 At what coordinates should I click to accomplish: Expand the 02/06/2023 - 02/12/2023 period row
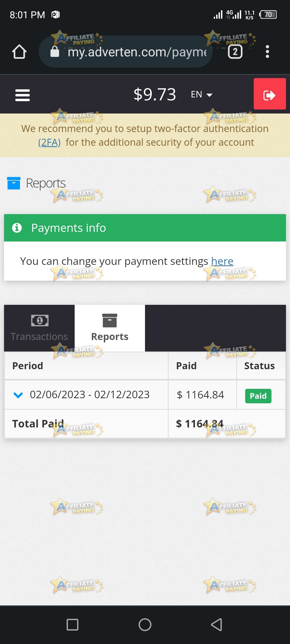point(18,395)
